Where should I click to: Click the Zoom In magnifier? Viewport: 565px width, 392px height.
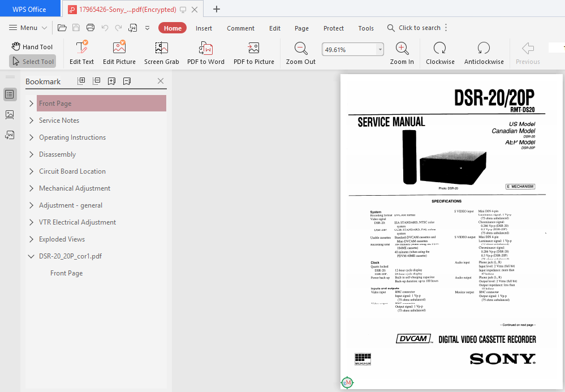pyautogui.click(x=402, y=53)
